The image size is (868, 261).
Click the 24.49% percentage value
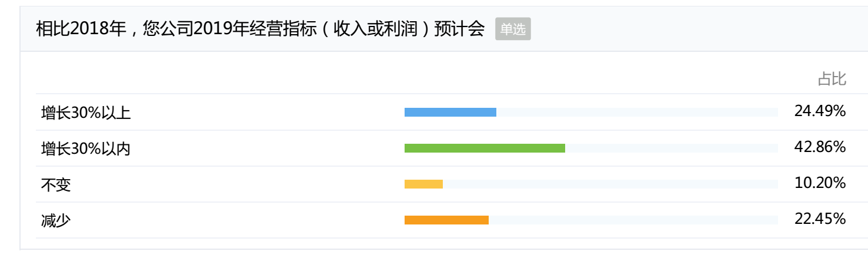(x=820, y=111)
